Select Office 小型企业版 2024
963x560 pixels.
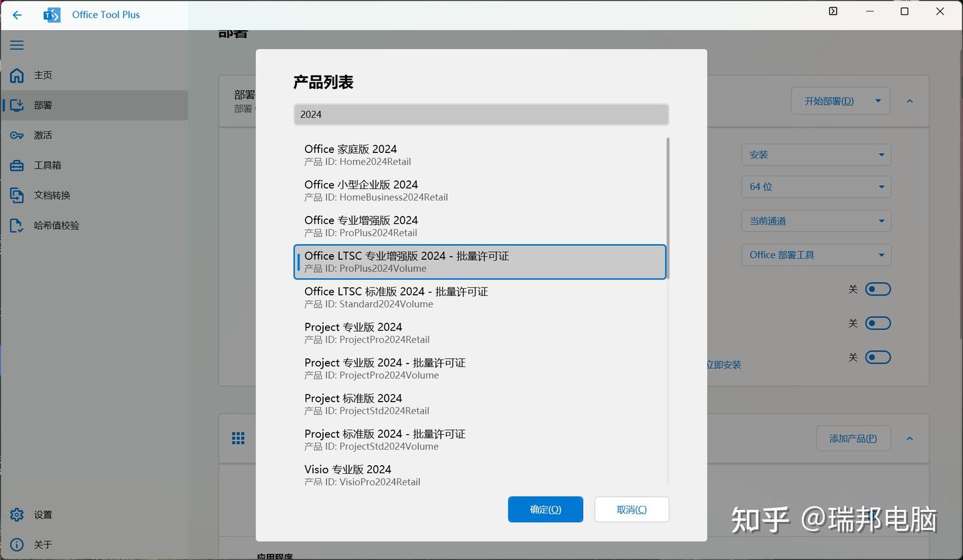[x=480, y=190]
